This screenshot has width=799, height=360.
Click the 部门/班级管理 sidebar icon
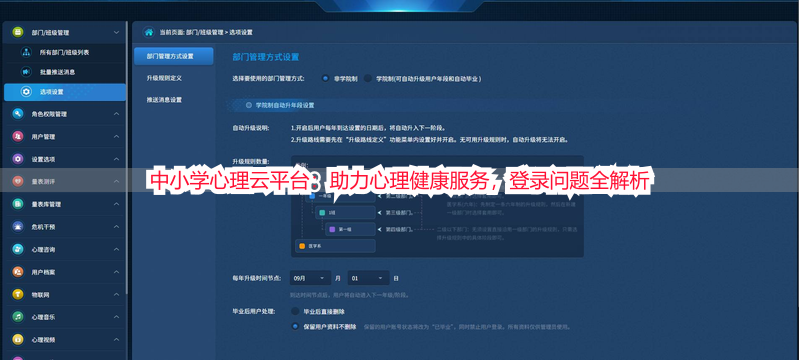pos(18,32)
